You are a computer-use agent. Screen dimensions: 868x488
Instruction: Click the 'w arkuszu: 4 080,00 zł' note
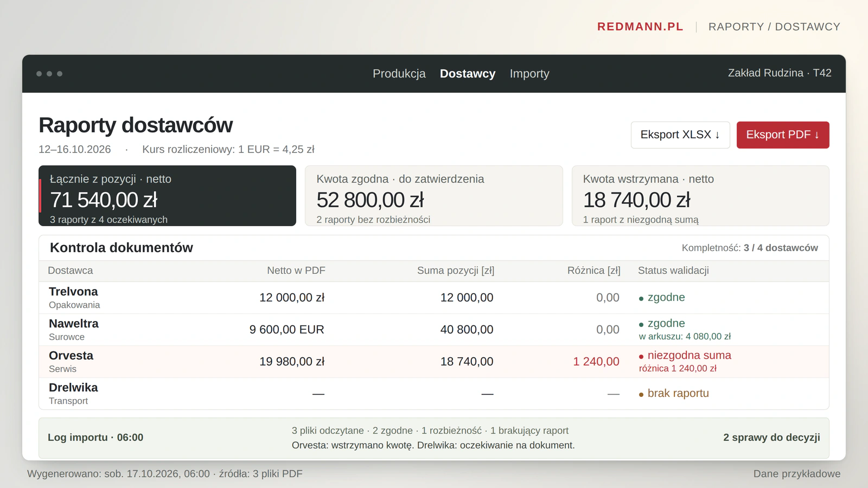(685, 337)
